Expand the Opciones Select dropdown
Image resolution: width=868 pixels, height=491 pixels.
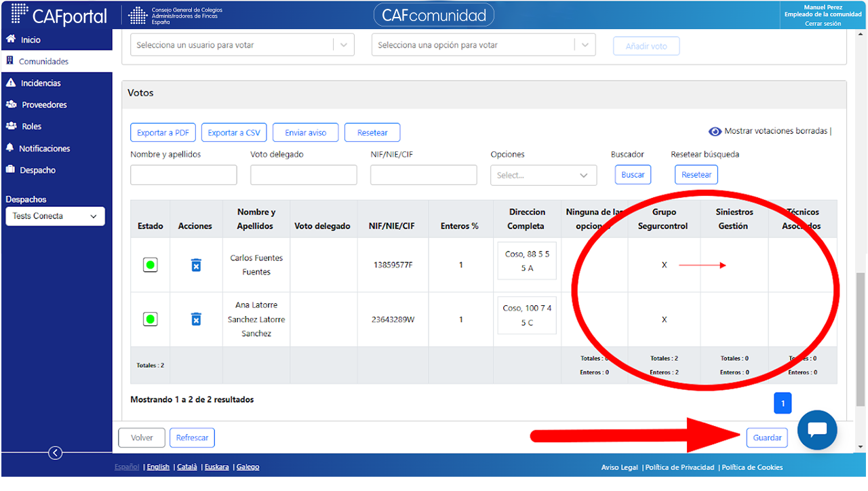click(x=544, y=175)
